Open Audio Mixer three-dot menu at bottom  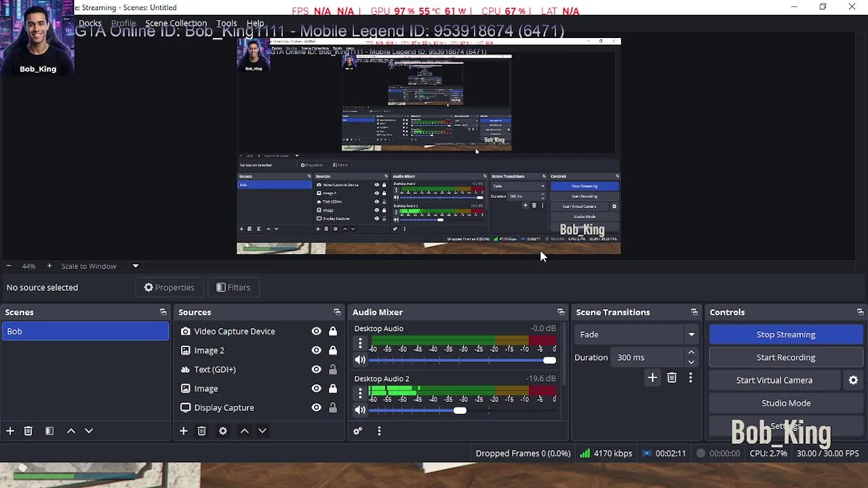(379, 431)
